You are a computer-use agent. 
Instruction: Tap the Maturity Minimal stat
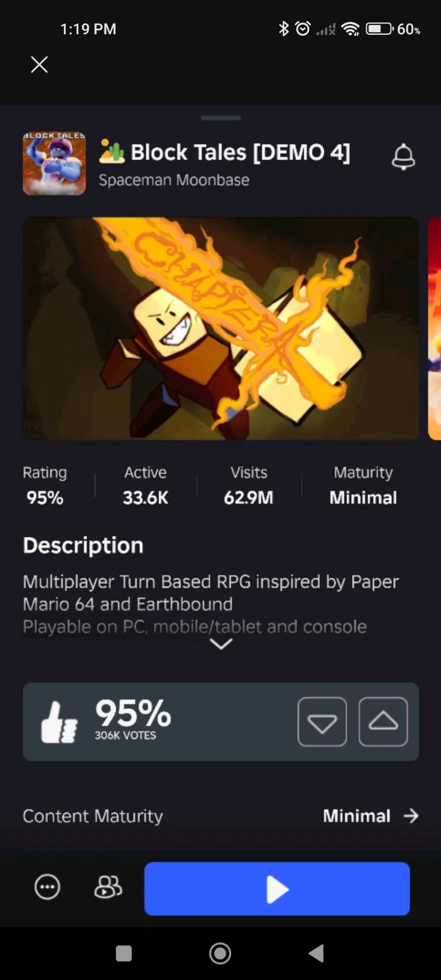(x=363, y=486)
